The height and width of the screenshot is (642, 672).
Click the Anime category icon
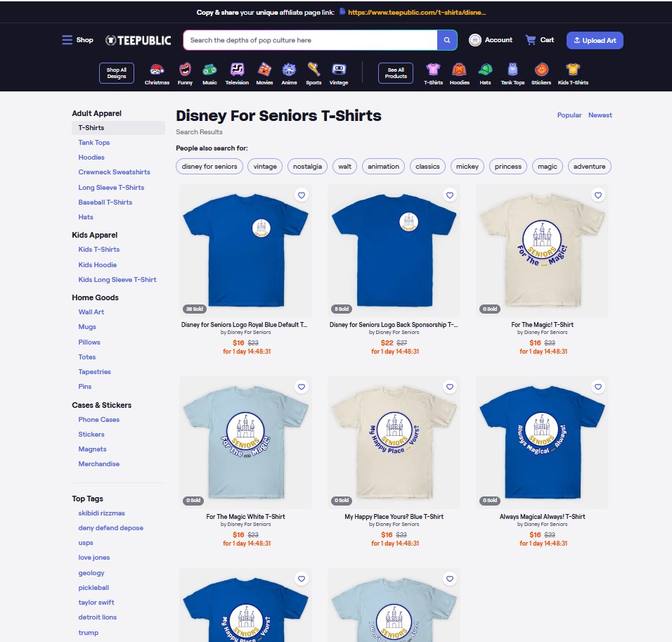pos(289,70)
